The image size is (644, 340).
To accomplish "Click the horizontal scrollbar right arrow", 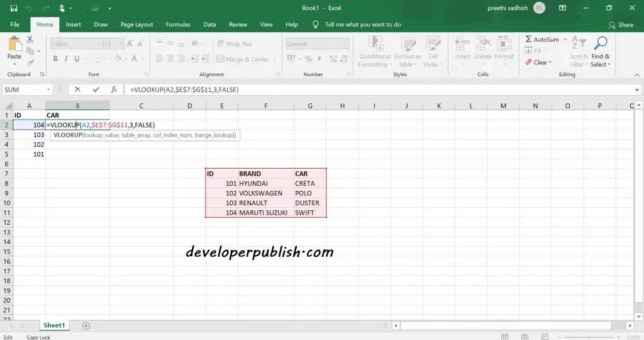I will [630, 326].
